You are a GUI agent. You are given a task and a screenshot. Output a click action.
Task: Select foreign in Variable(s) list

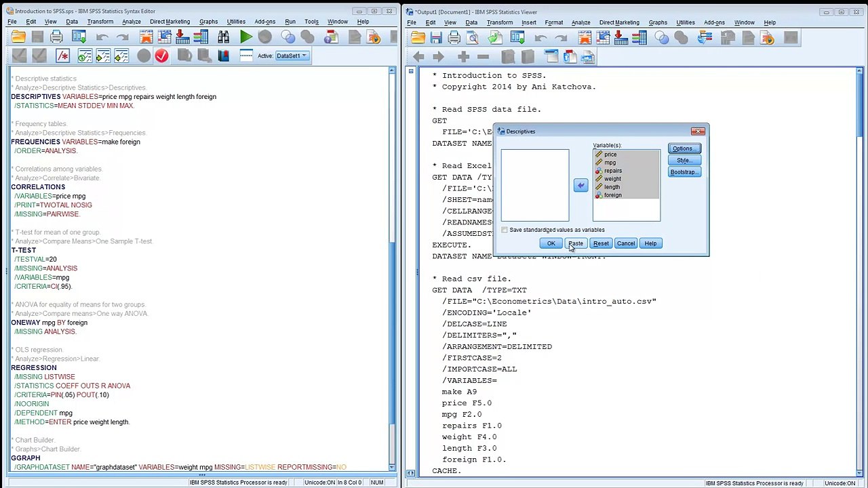coord(626,195)
